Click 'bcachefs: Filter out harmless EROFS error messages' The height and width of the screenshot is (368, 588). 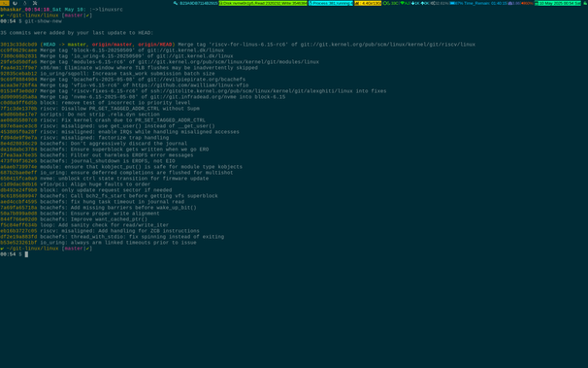pos(116,155)
